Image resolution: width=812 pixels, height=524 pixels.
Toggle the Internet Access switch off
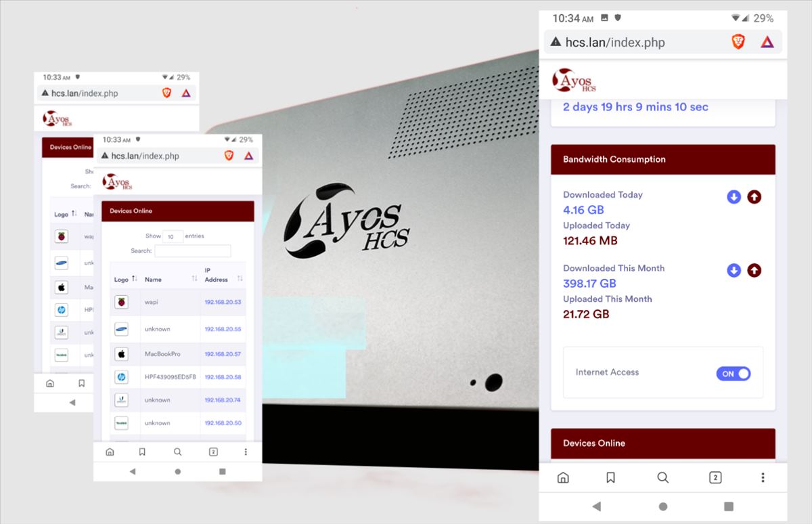click(734, 374)
